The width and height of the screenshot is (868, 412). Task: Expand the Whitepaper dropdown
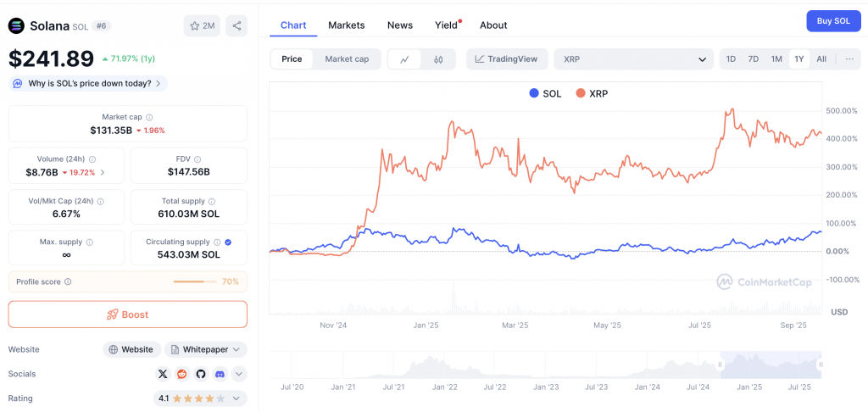click(206, 349)
